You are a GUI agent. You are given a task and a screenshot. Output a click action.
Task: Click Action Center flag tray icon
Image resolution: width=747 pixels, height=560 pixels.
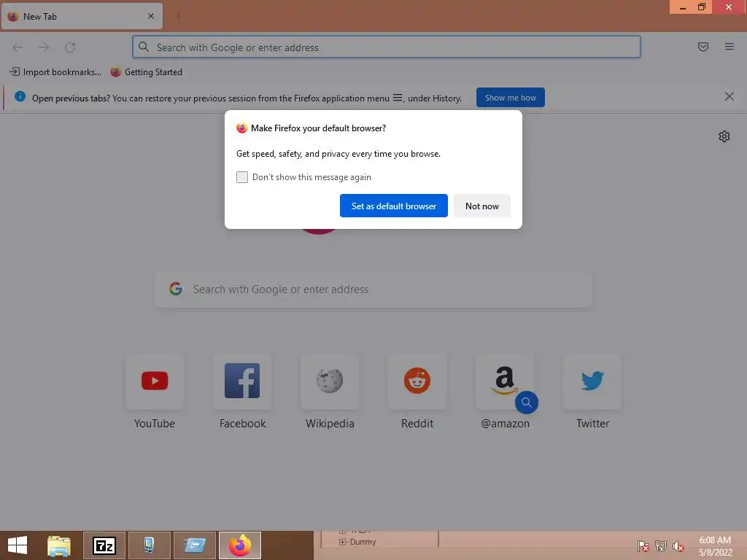tap(643, 546)
